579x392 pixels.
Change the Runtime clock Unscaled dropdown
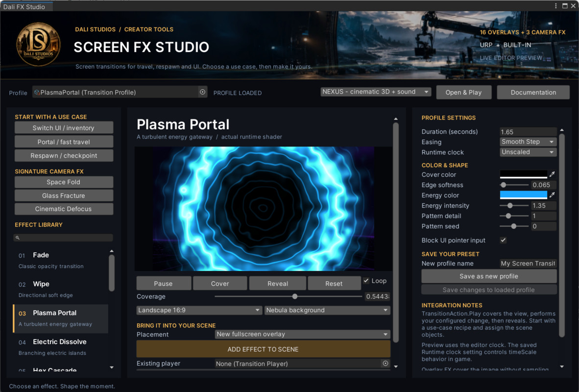click(x=528, y=152)
